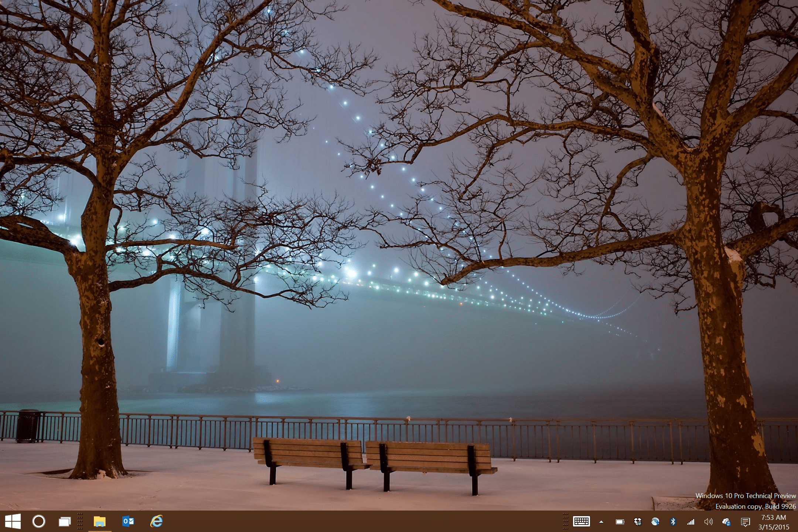
Task: Open File Explorer from the taskbar
Action: pos(99,521)
